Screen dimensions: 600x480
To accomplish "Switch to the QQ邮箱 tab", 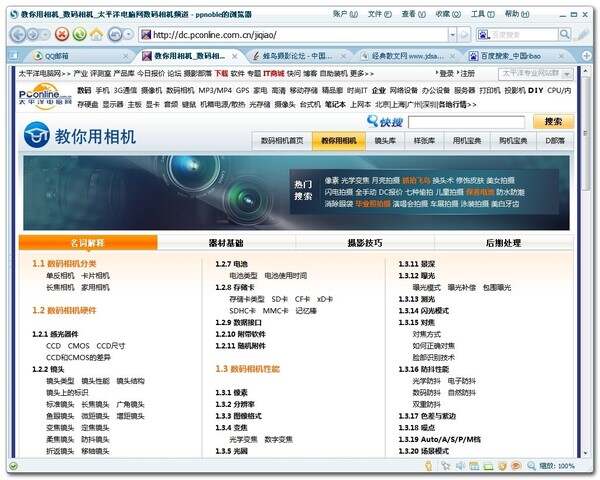I will (x=80, y=56).
